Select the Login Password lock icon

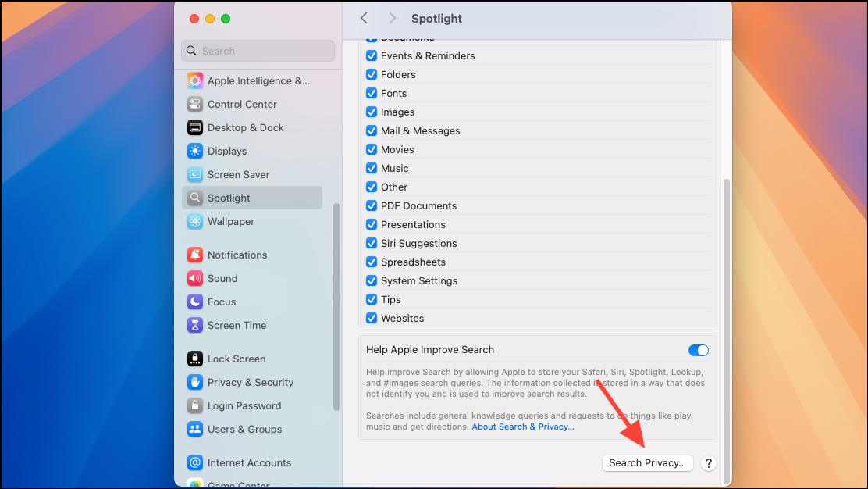pyautogui.click(x=195, y=405)
